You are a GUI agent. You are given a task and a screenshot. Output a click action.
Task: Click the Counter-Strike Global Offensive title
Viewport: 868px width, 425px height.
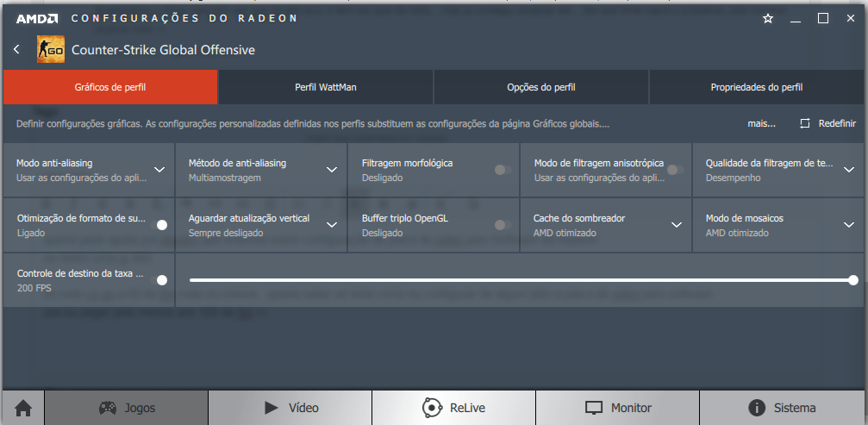tap(163, 50)
